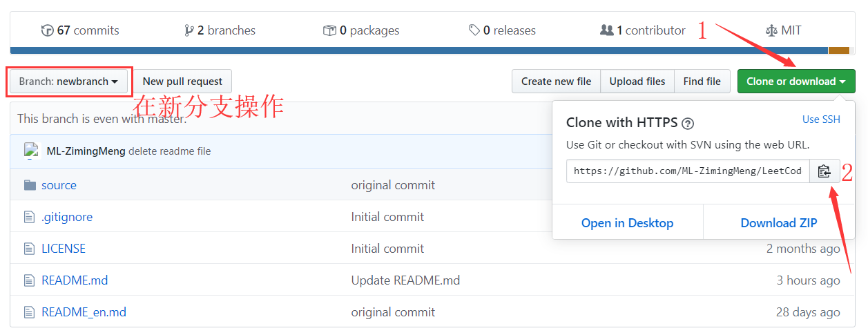
Task: Click the contributors people icon
Action: [x=606, y=30]
